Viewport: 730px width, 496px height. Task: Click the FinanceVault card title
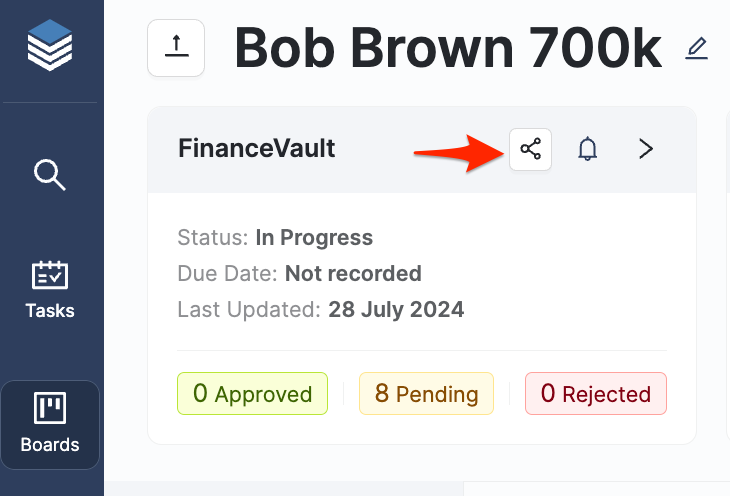coord(257,149)
